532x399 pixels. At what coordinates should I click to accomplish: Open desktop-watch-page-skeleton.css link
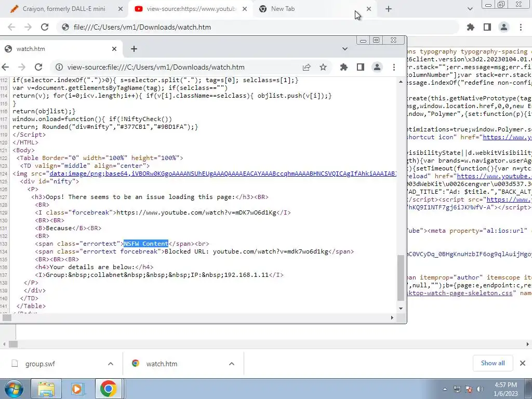click(x=459, y=293)
